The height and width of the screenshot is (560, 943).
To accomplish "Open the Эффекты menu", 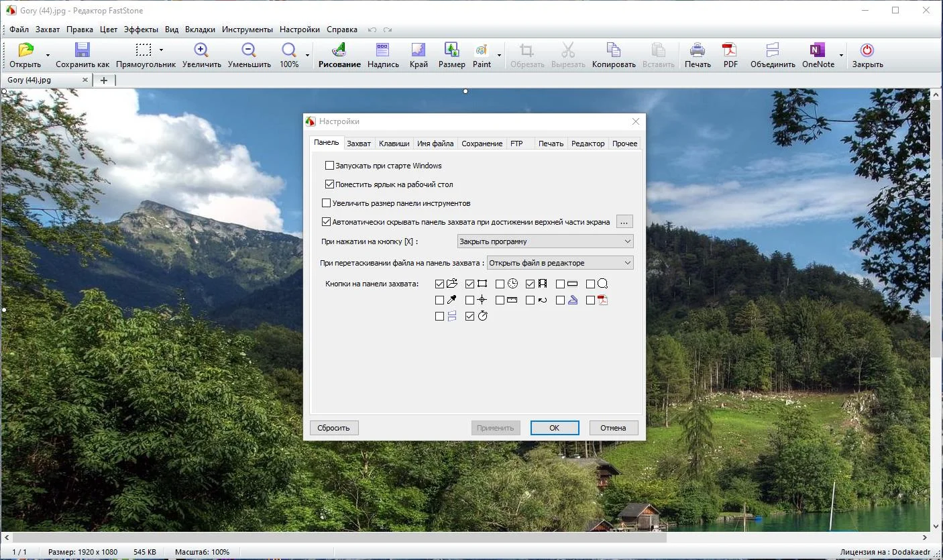I will pyautogui.click(x=141, y=30).
